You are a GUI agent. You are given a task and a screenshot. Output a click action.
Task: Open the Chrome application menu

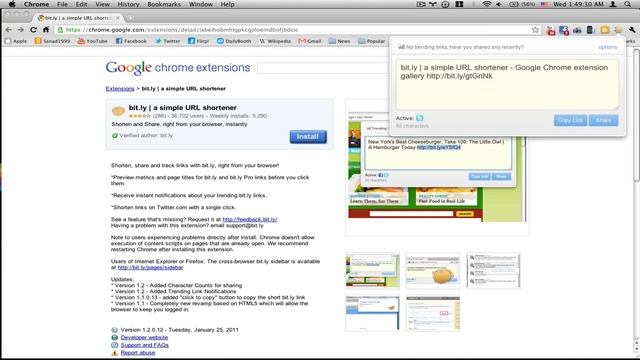click(36, 4)
